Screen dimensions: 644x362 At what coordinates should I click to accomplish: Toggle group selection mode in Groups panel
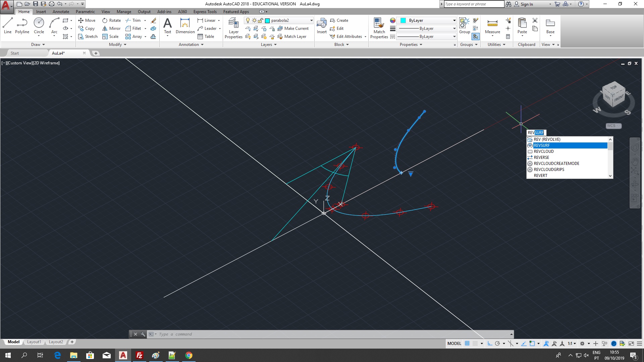tap(476, 37)
